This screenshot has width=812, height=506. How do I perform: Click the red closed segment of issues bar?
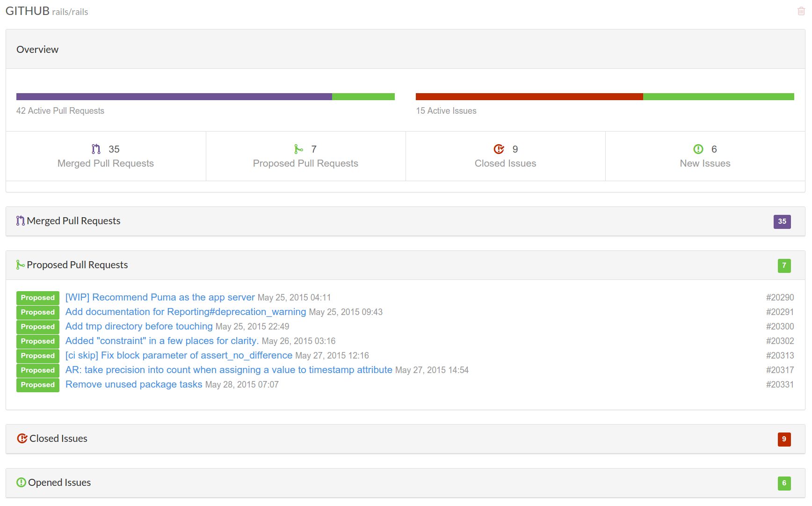pyautogui.click(x=529, y=96)
